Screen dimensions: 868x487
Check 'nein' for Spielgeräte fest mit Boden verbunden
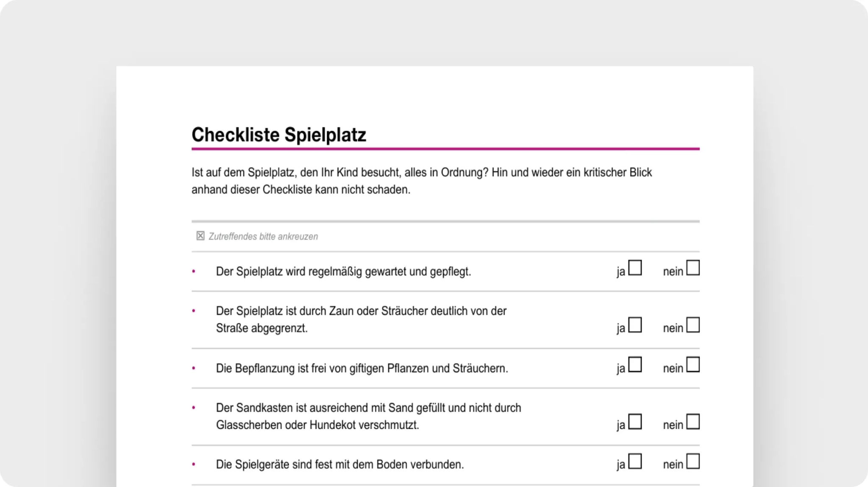[x=693, y=461]
